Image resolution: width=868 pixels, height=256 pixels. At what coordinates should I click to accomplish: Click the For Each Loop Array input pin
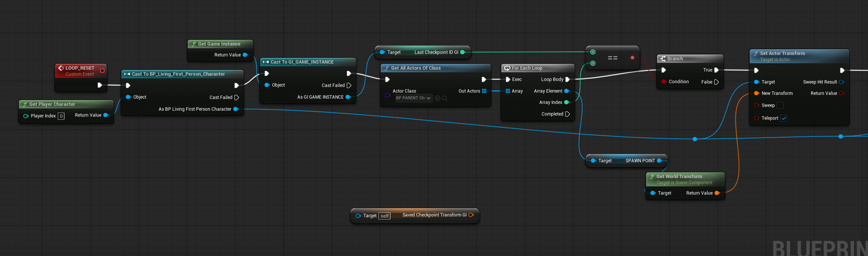[x=508, y=91]
